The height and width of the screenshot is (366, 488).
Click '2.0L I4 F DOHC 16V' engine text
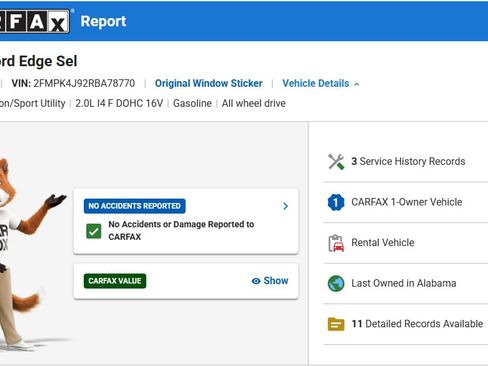(119, 103)
